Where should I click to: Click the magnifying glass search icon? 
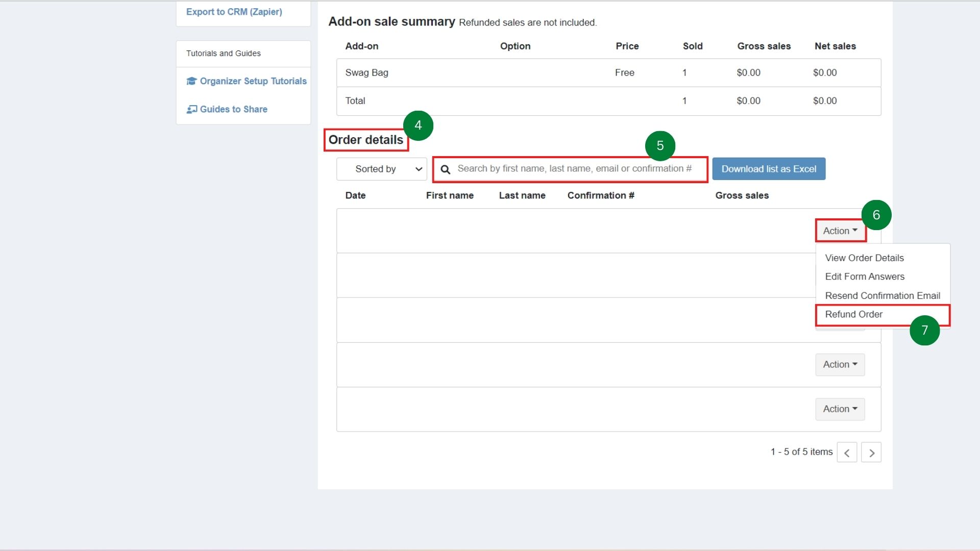446,169
